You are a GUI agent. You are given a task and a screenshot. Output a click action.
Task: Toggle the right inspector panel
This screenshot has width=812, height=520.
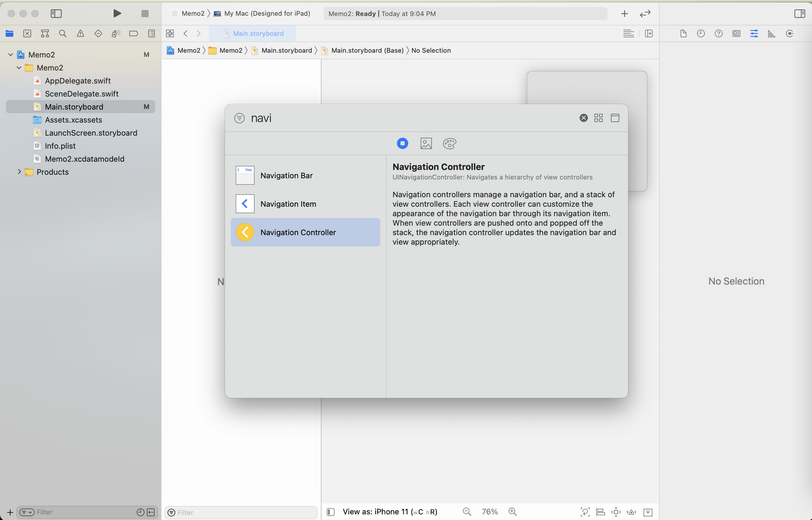point(799,13)
